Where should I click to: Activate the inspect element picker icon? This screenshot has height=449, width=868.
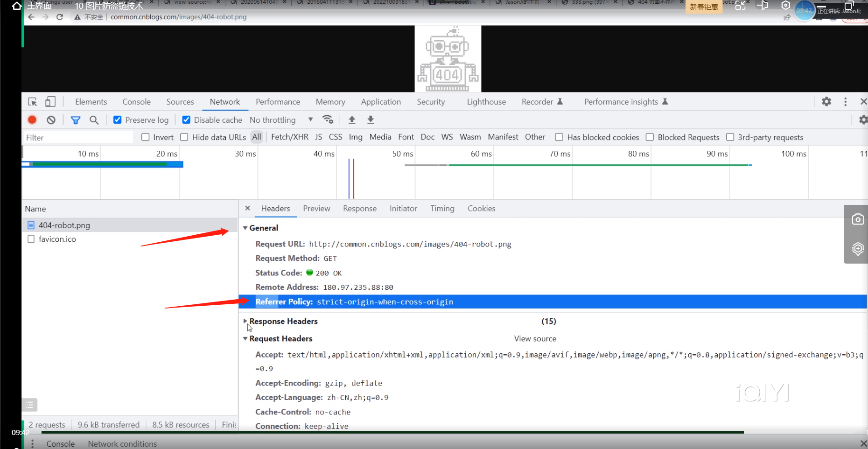32,102
